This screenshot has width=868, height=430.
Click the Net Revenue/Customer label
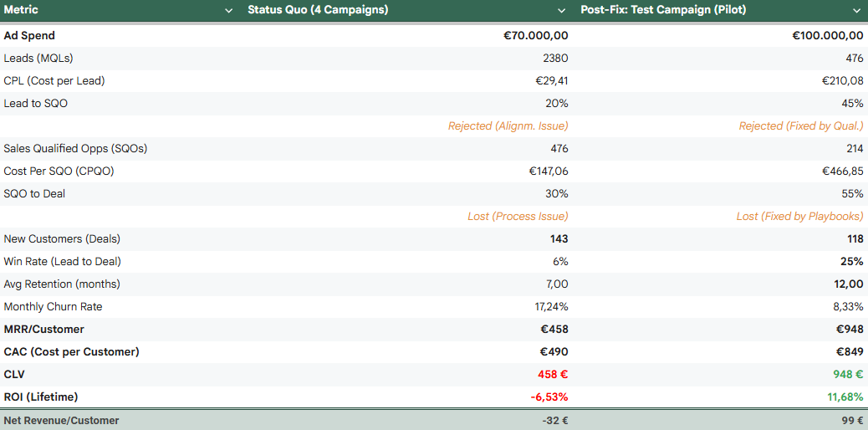(61, 421)
